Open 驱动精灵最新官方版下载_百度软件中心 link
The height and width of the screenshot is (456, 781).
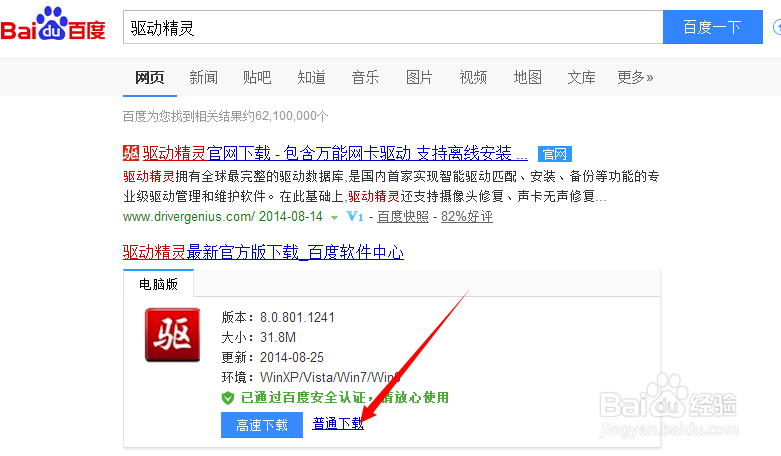click(263, 252)
